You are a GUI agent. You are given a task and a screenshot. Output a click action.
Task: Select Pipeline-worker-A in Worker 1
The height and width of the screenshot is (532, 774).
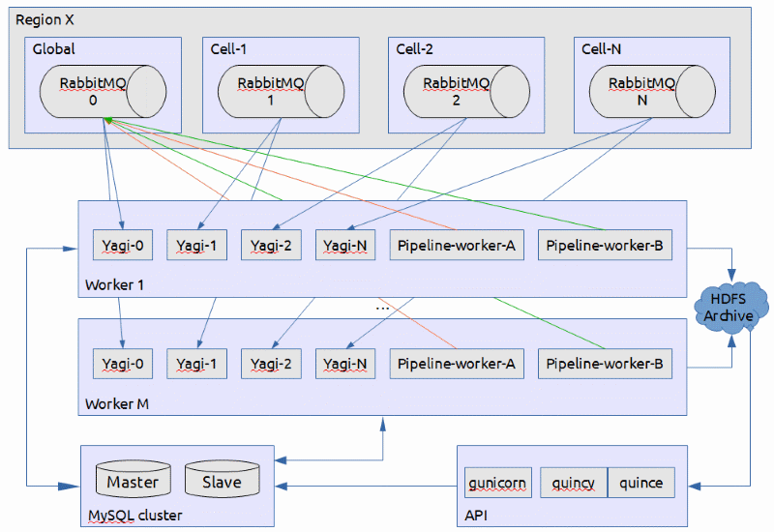click(x=456, y=246)
